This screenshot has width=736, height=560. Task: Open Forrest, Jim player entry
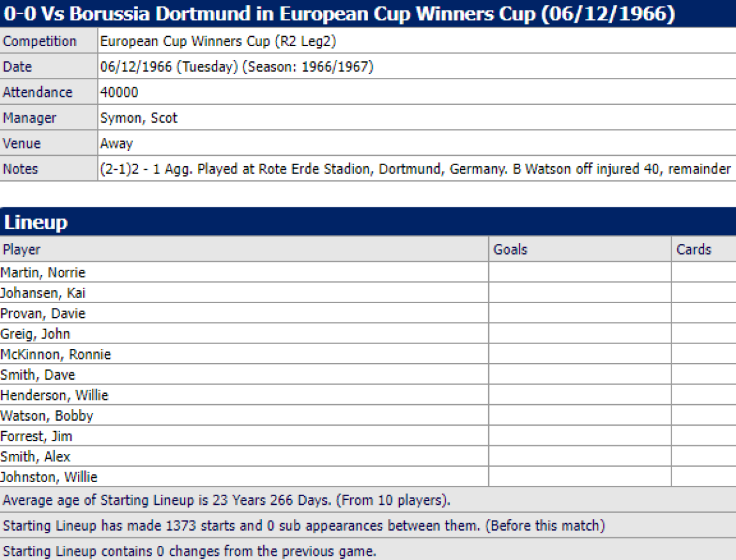pyautogui.click(x=36, y=436)
